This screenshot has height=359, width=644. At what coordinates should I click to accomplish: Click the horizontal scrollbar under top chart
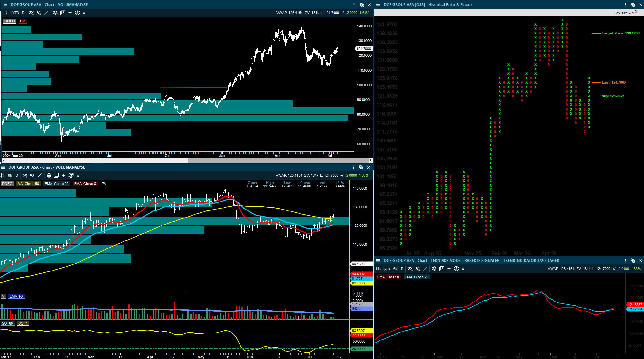(188, 160)
